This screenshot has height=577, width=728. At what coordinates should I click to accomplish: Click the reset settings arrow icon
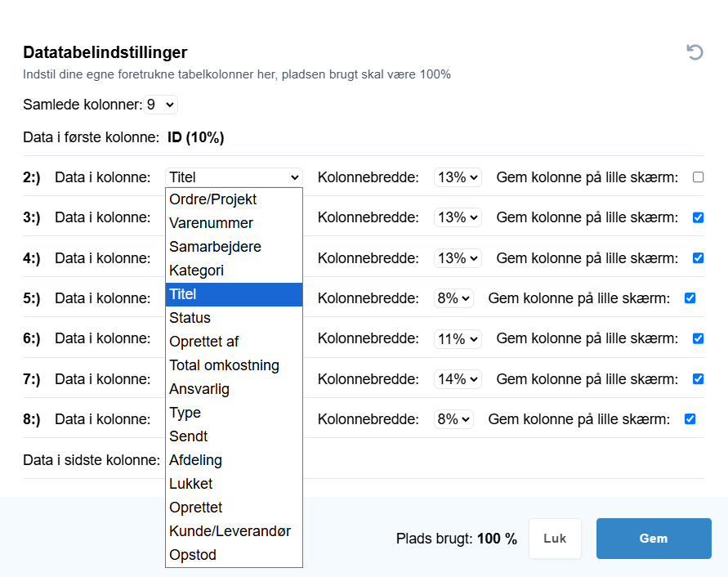click(x=695, y=52)
